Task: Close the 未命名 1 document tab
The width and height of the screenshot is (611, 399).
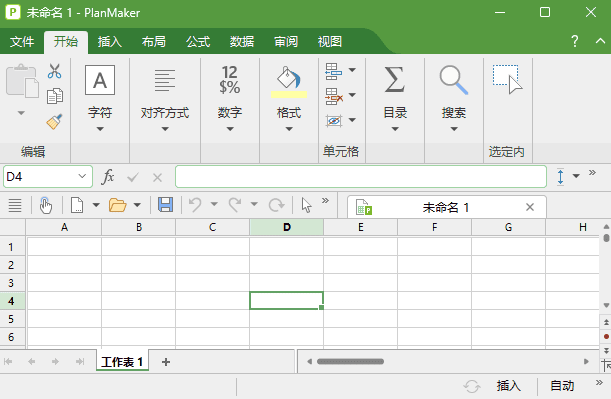Action: click(x=530, y=207)
